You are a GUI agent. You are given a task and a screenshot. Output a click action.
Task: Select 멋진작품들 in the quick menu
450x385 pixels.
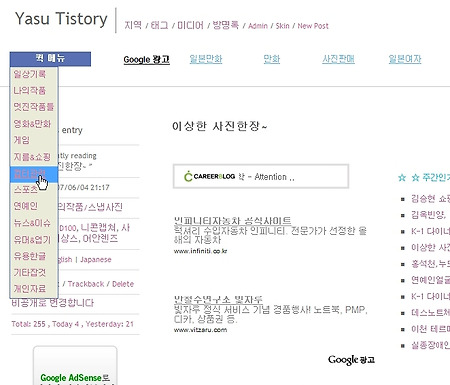[34, 107]
